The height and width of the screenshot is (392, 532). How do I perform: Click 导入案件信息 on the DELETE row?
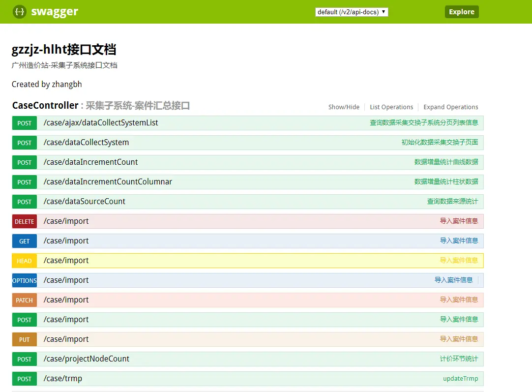[x=459, y=221]
